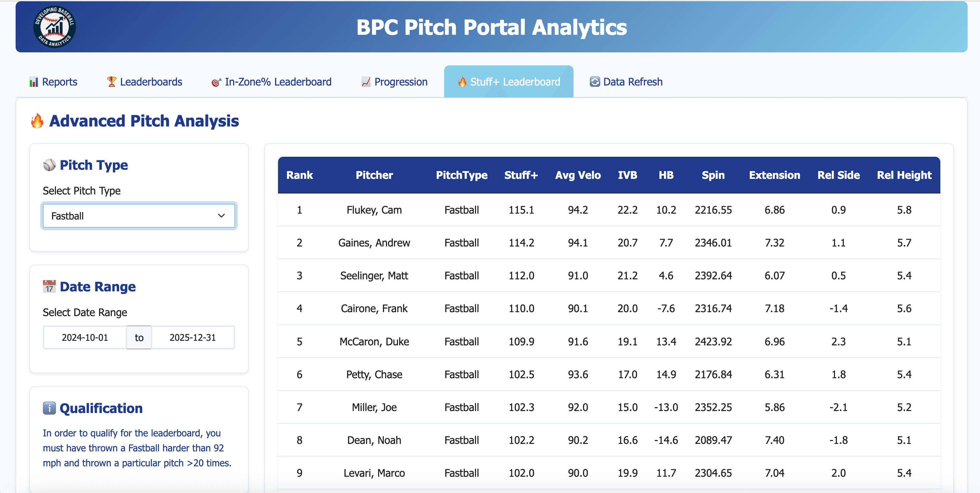Sort the table by Stuff+ column header
980x493 pixels.
pyautogui.click(x=521, y=175)
